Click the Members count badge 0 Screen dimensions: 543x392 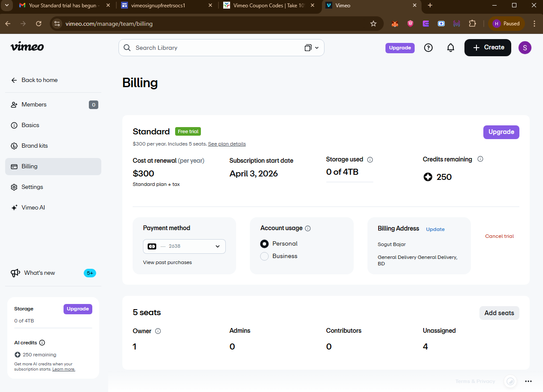pos(94,105)
